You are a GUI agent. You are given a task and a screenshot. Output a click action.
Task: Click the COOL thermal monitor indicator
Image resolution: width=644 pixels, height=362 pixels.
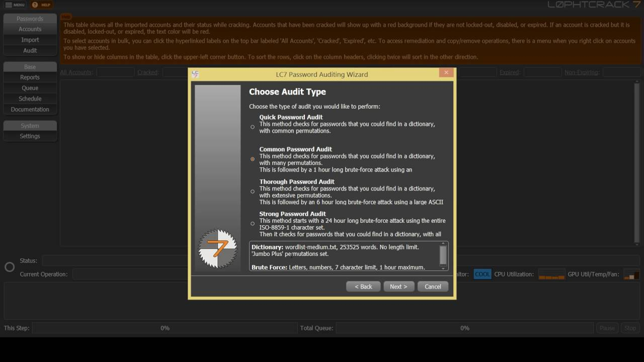482,274
